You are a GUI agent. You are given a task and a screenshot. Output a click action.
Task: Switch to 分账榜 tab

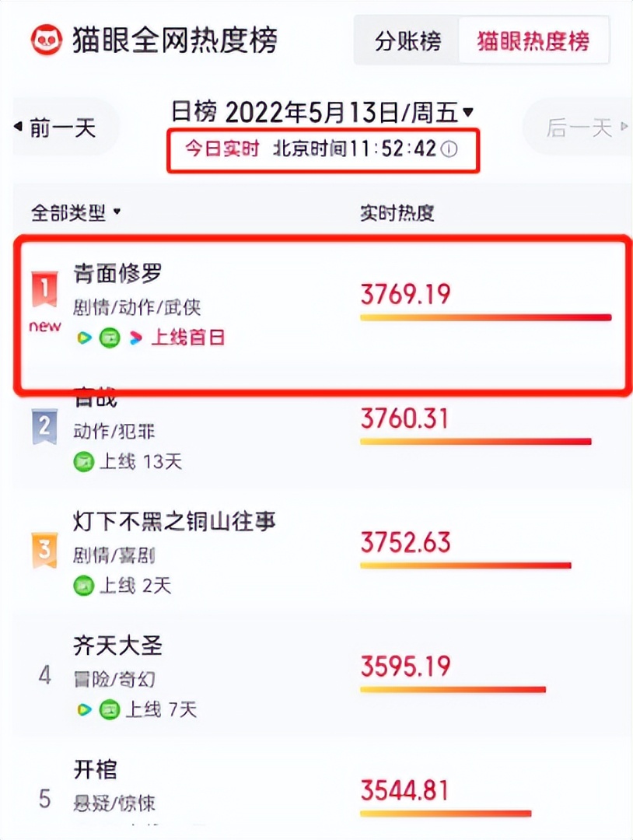click(408, 41)
